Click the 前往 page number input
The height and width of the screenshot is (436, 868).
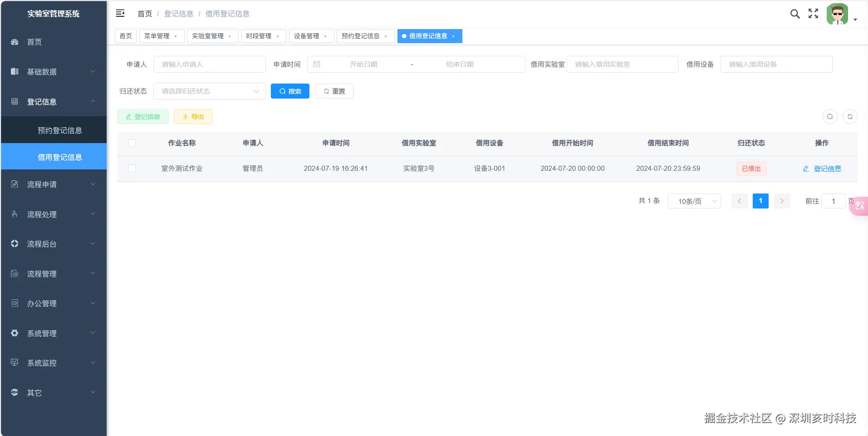834,201
